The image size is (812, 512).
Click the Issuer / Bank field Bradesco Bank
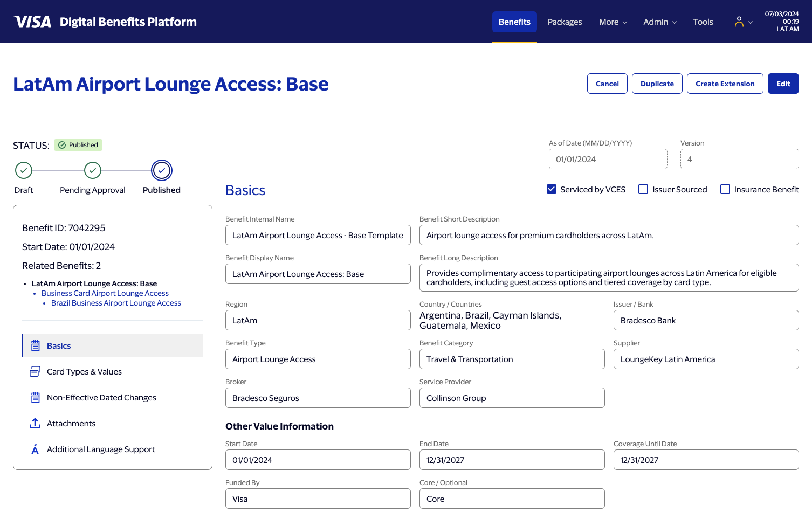pyautogui.click(x=706, y=320)
